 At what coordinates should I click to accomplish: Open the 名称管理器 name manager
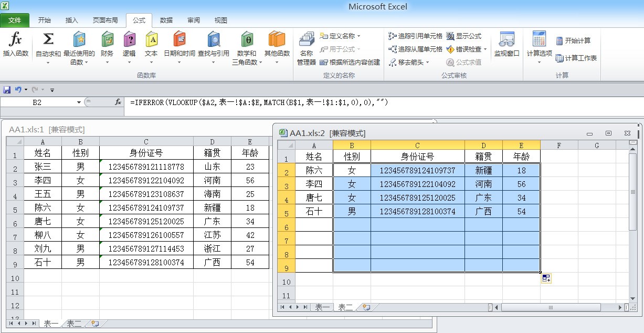[x=307, y=49]
